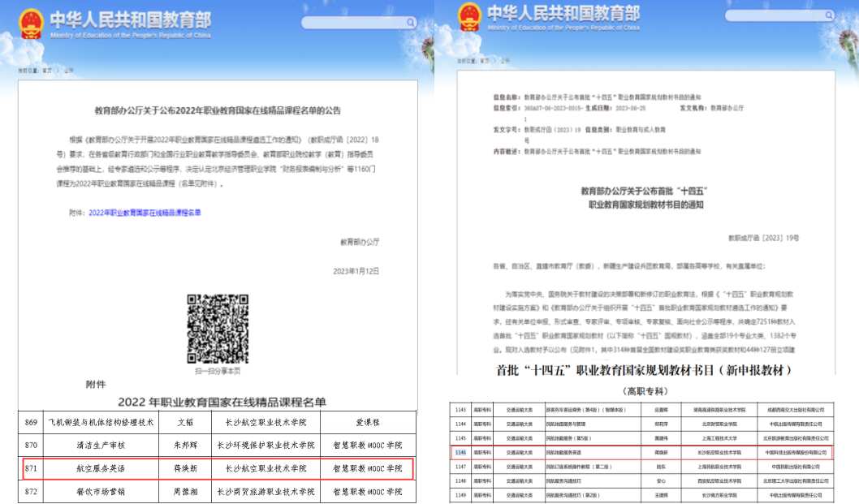Click the 中华人民共和国教育部 title on left page
Viewport: 859px width, 504px height.
(x=131, y=20)
